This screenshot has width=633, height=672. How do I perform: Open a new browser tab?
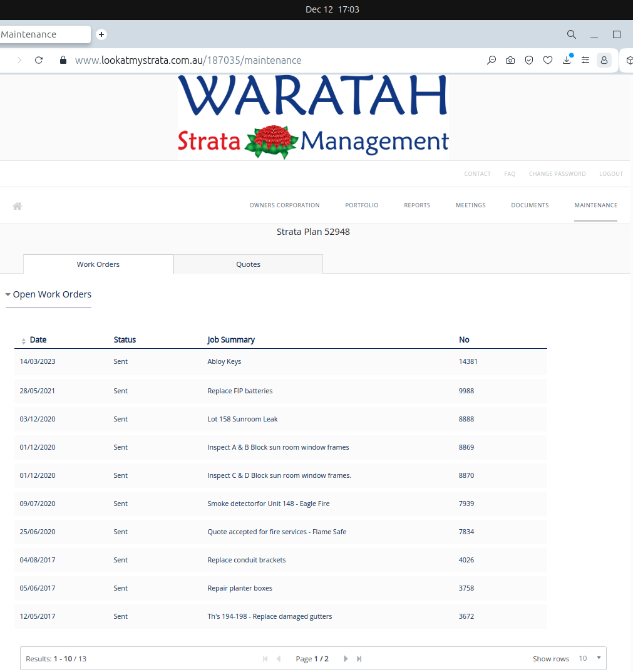[x=101, y=34]
